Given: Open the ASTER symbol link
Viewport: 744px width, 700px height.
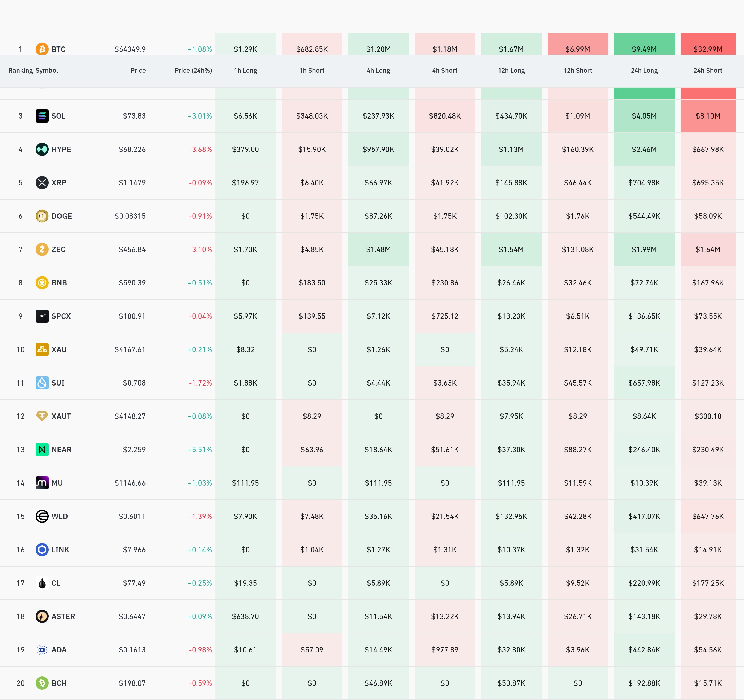Looking at the screenshot, I should pos(63,616).
